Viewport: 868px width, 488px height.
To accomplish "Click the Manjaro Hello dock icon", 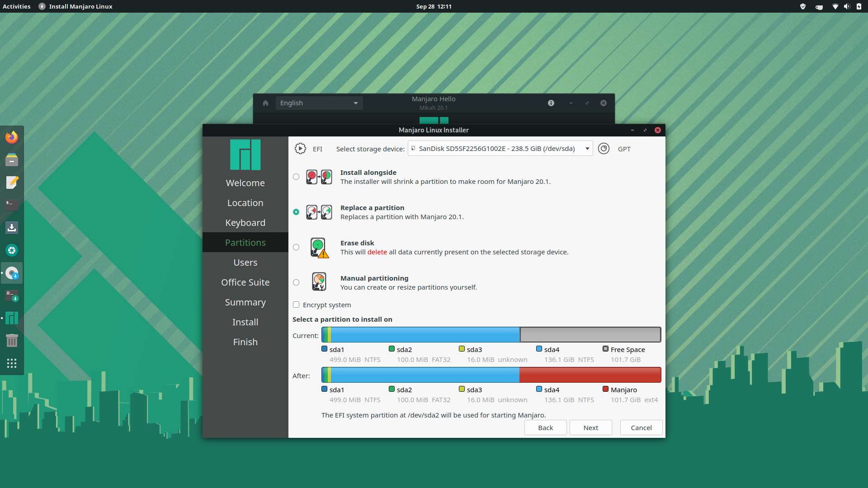I will click(12, 318).
